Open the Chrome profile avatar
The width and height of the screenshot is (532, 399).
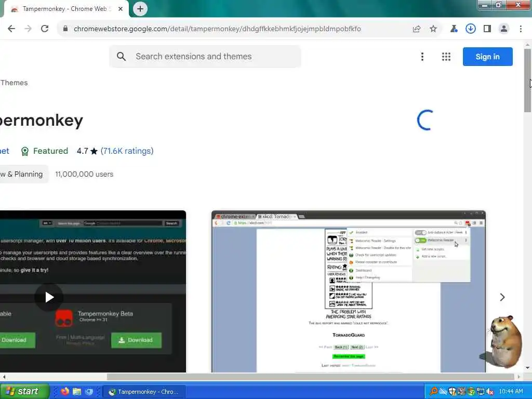click(504, 29)
